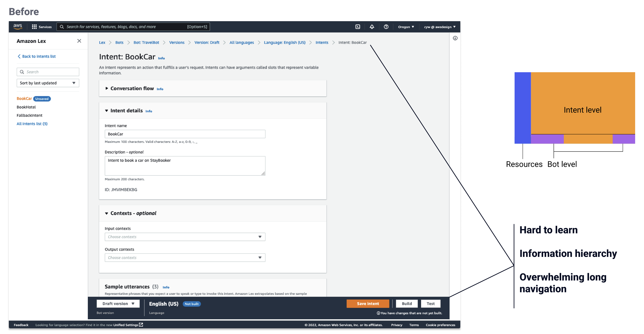Screen dimensions: 644x334
Task: Select BookHotel intent in sidebar
Action: [x=26, y=107]
